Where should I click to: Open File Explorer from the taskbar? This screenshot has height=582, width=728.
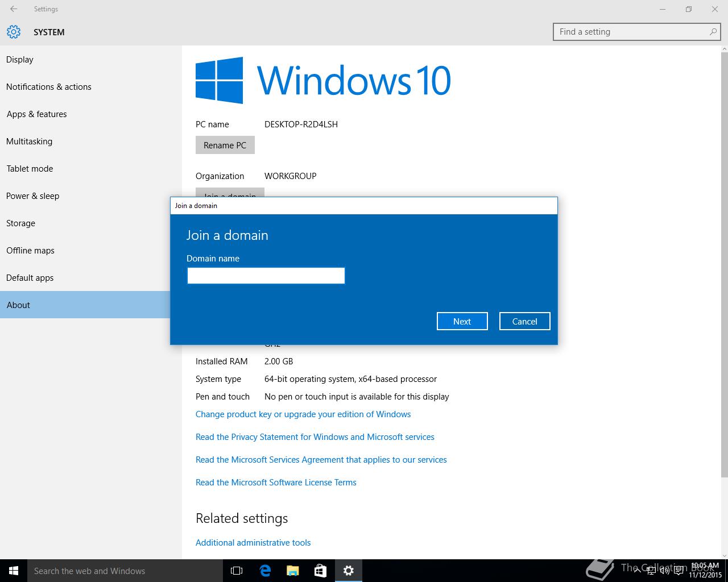click(293, 571)
